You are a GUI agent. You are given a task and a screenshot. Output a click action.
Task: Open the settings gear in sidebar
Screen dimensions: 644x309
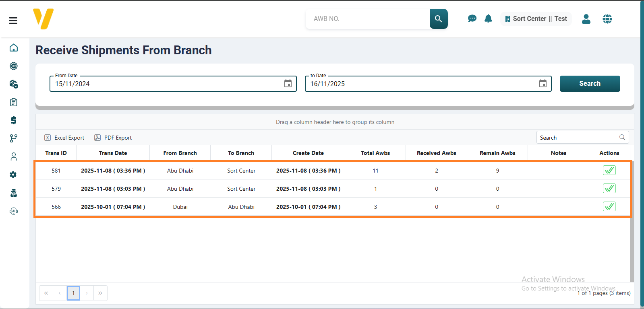click(14, 175)
